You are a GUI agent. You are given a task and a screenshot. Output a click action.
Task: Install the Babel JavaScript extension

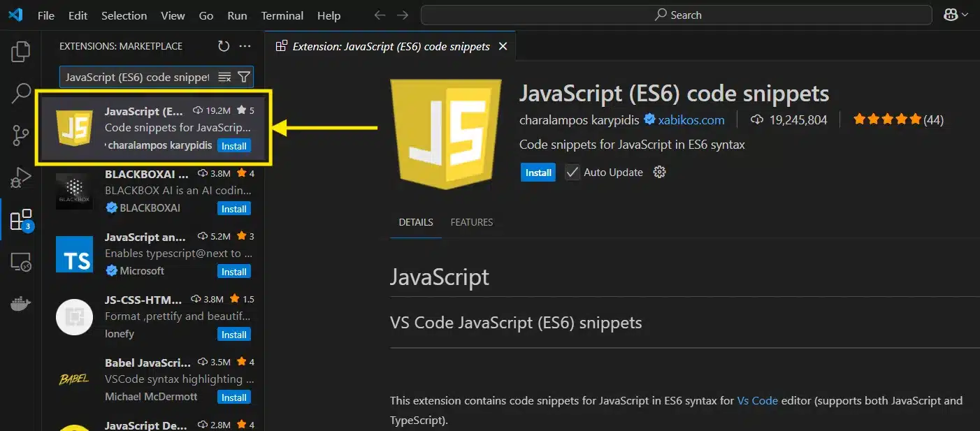234,397
